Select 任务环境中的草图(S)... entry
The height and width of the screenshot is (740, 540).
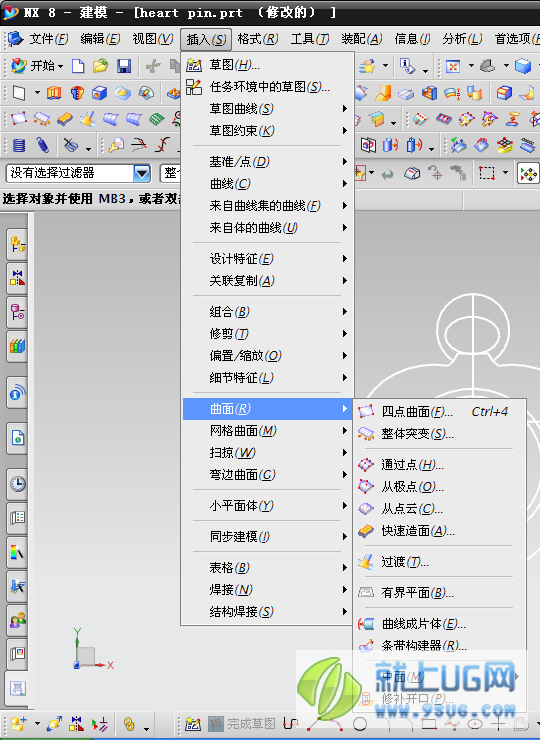pyautogui.click(x=267, y=87)
